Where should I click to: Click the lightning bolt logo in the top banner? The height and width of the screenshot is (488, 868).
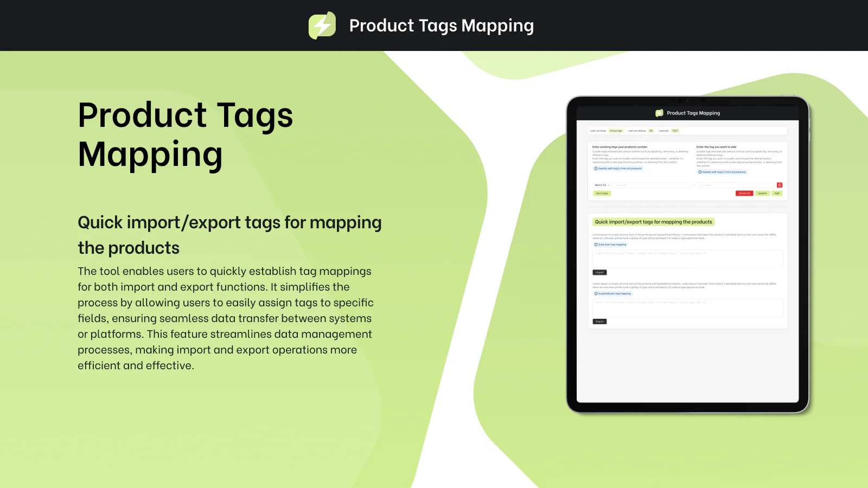click(x=322, y=25)
